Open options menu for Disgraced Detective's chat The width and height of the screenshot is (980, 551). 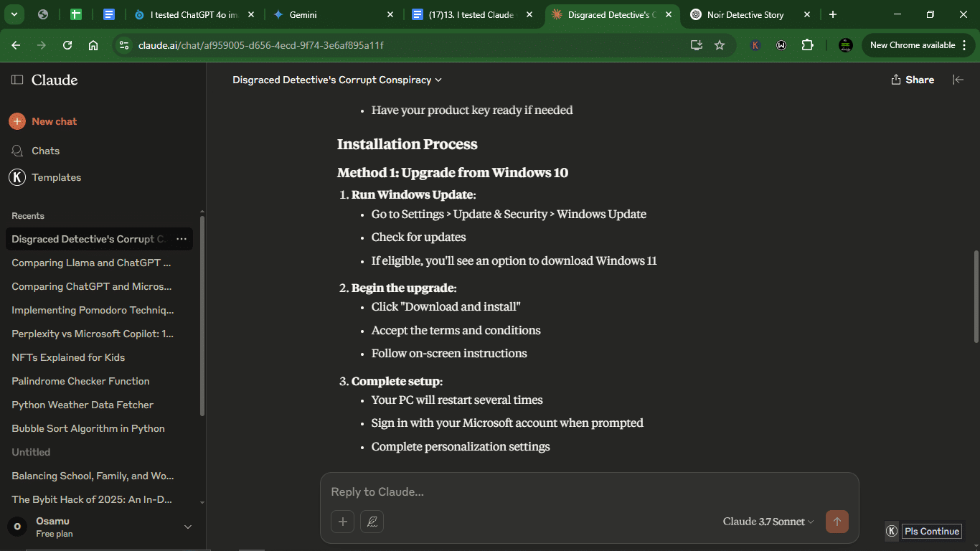181,239
